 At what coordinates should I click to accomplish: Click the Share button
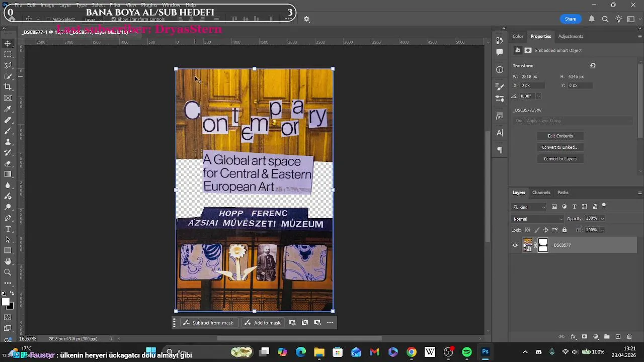point(570,19)
